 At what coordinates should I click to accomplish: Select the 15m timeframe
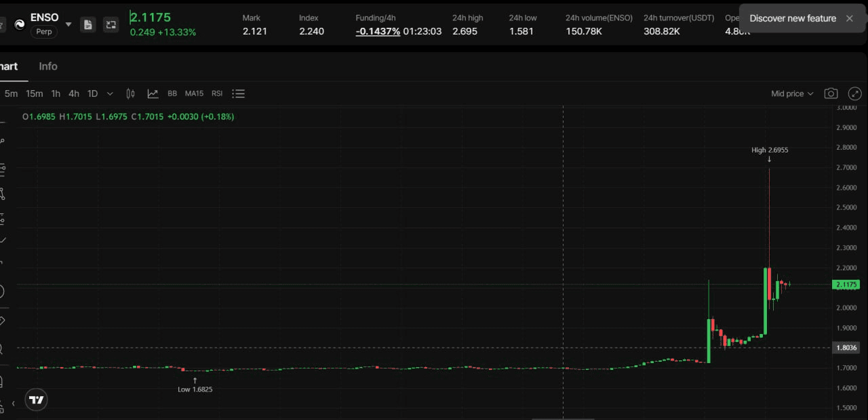click(x=34, y=93)
